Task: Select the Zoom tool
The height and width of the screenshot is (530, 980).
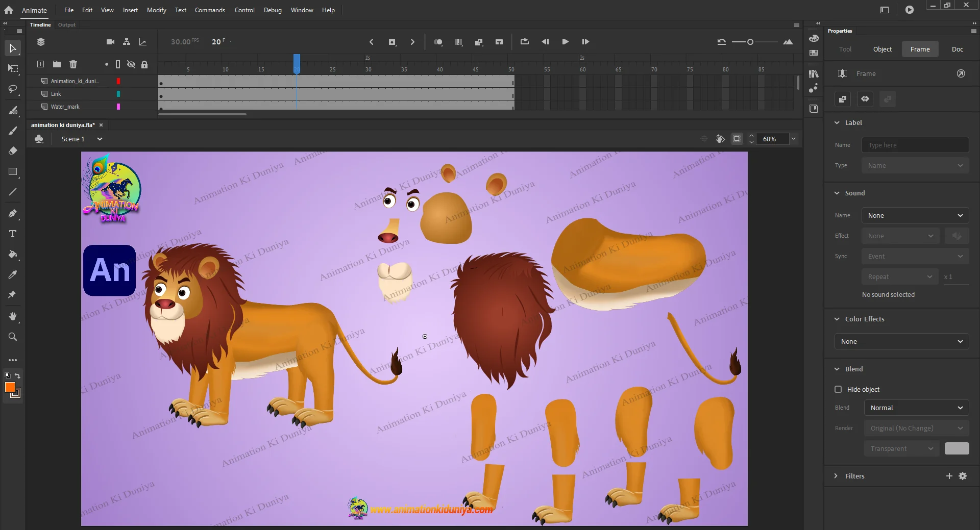Action: click(x=13, y=337)
